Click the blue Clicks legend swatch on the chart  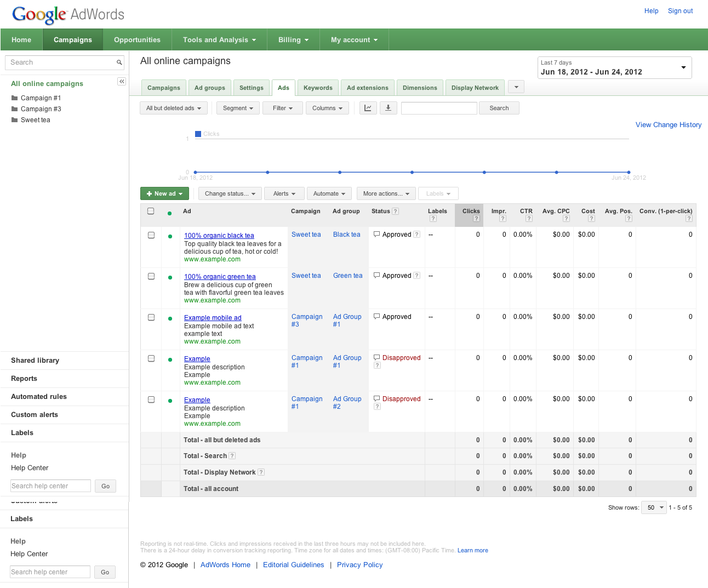point(198,134)
